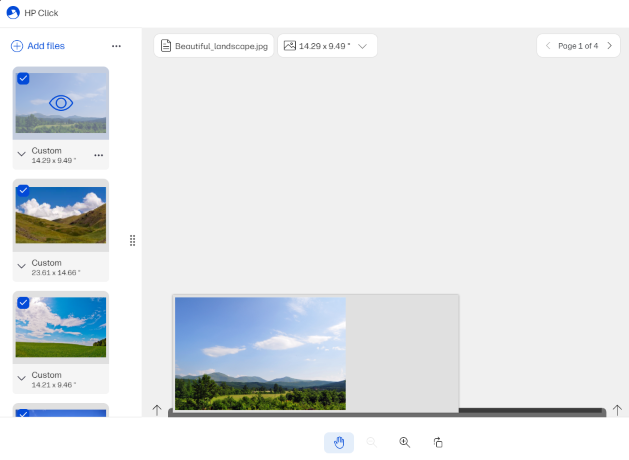Screen dimensions: 629x460
Task: Open the file list more options menu
Action: [116, 46]
